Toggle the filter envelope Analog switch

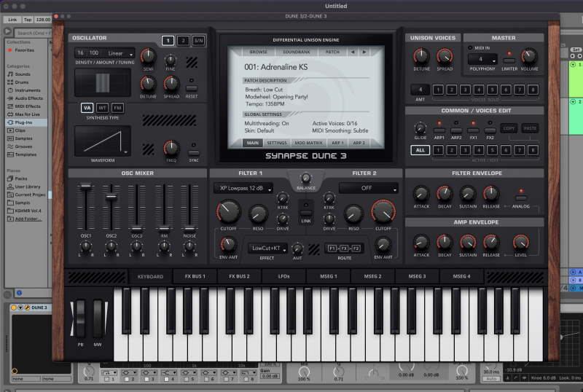pos(520,197)
